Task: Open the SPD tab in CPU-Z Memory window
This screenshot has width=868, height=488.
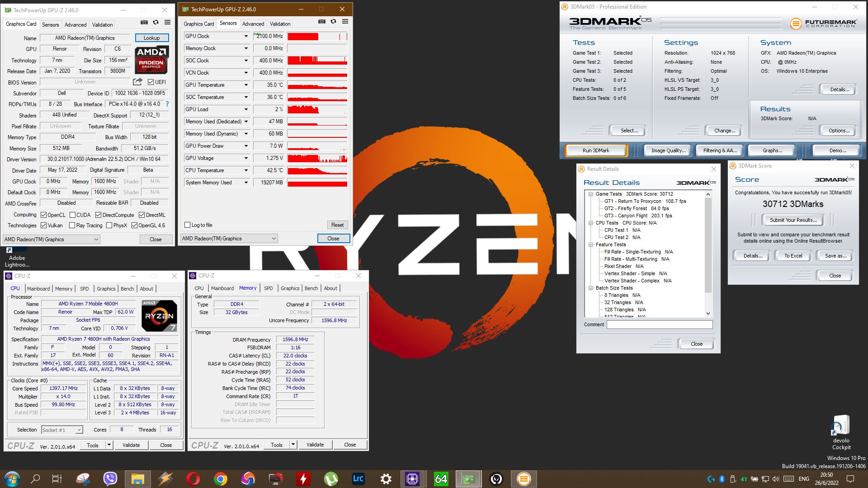Action: 268,288
